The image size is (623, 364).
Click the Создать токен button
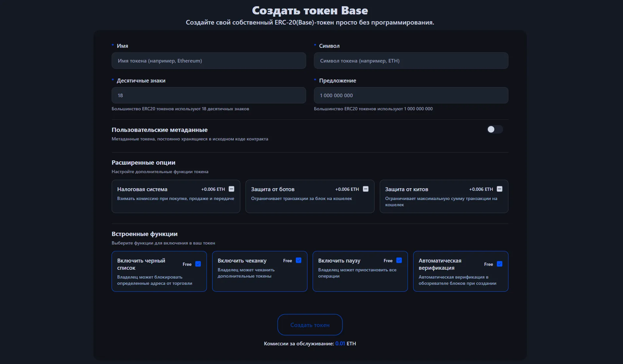coord(310,325)
